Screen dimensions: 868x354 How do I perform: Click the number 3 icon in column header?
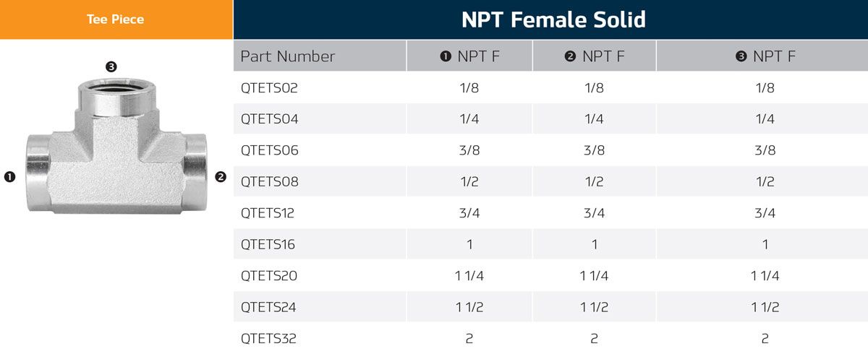(x=741, y=56)
